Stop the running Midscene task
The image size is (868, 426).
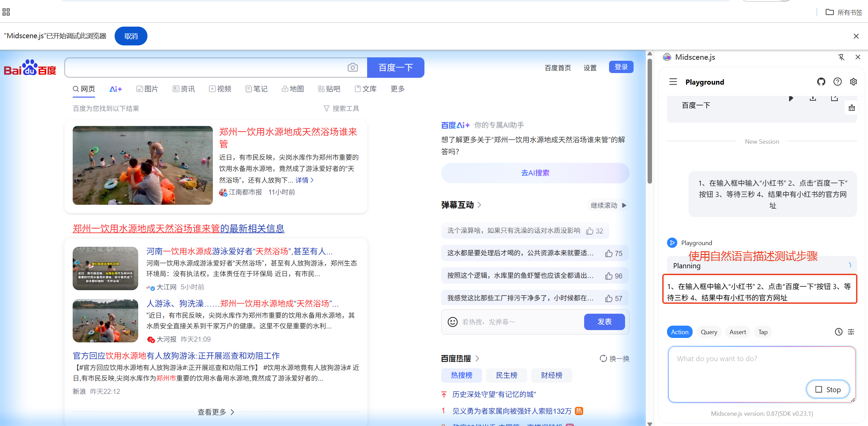click(828, 389)
